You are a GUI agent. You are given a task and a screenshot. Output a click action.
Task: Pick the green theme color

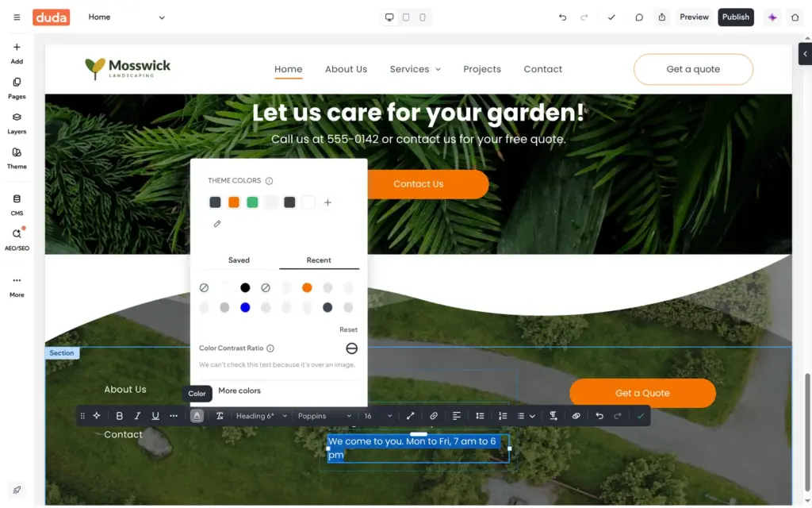tap(252, 202)
